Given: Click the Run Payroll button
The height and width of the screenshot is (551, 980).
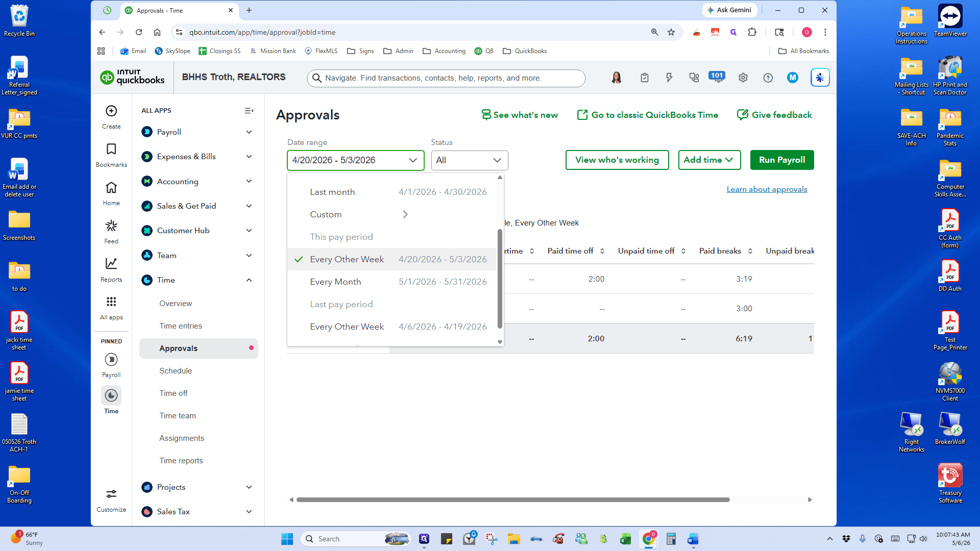Looking at the screenshot, I should tap(782, 160).
